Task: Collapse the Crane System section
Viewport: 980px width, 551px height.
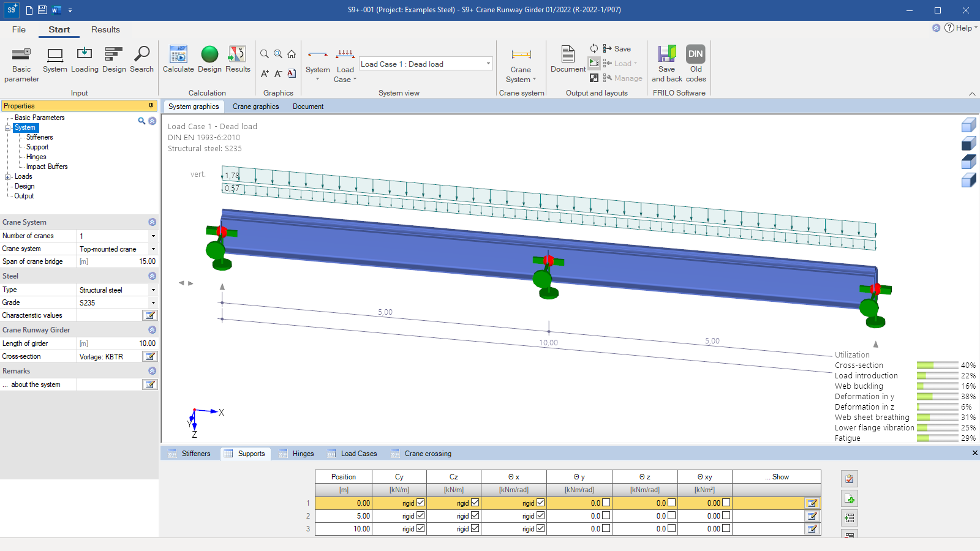Action: pos(152,222)
